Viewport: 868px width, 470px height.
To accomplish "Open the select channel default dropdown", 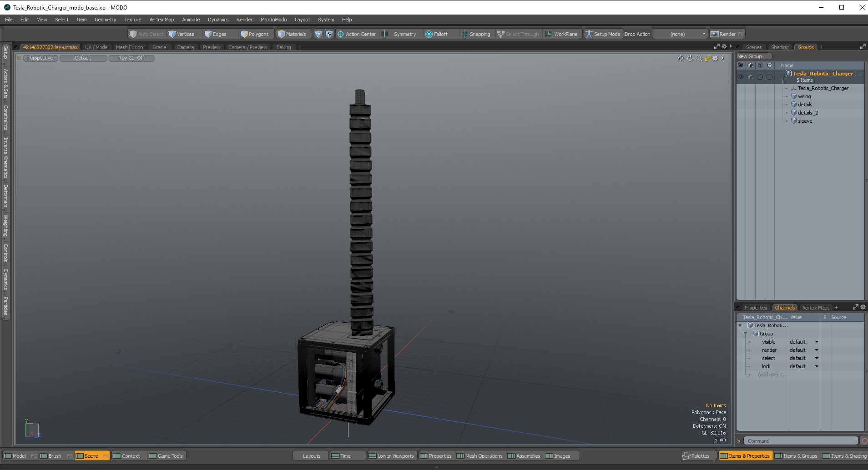I will 804,358.
